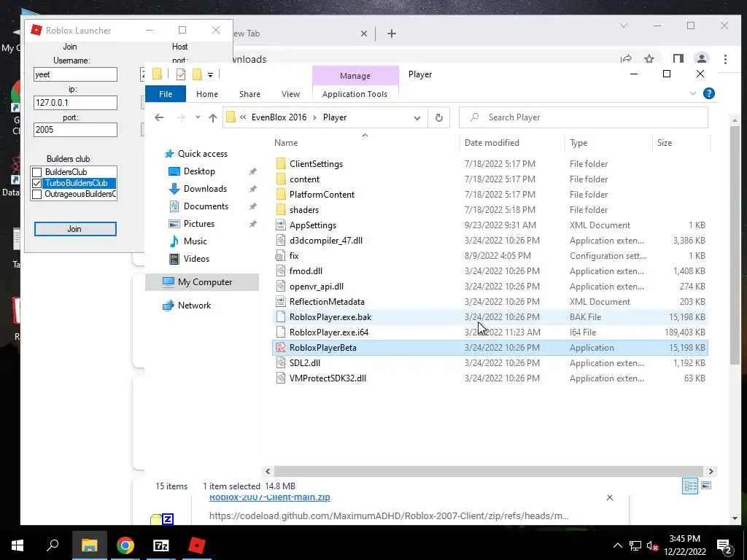Switch to the Home ribbon tab
This screenshot has width=747, height=560.
206,94
